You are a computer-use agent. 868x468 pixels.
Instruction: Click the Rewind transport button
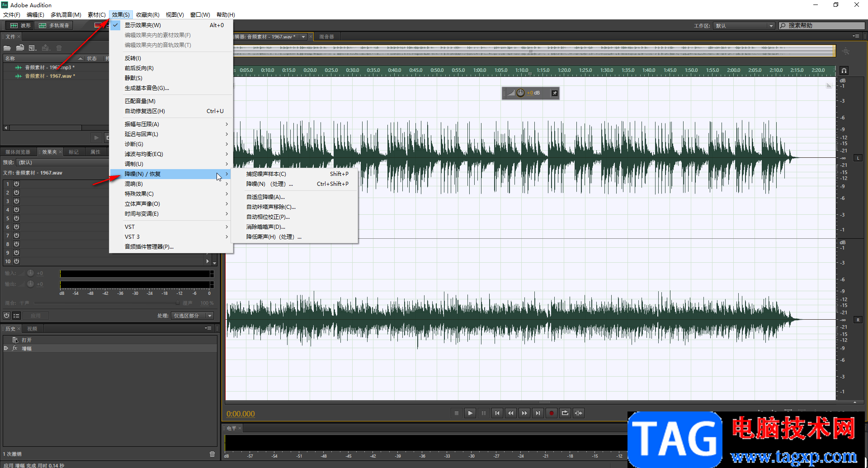pos(511,413)
